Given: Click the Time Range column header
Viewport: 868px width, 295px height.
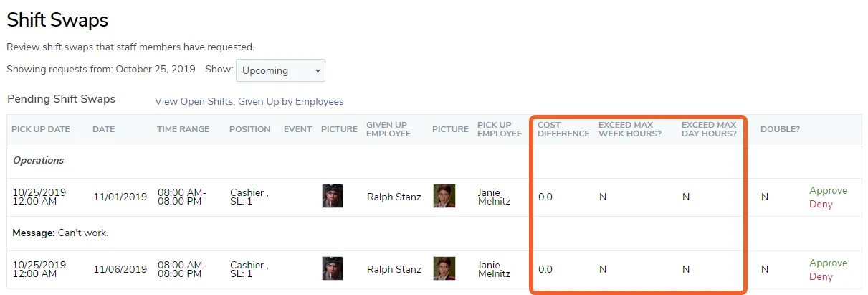Looking at the screenshot, I should (x=183, y=129).
